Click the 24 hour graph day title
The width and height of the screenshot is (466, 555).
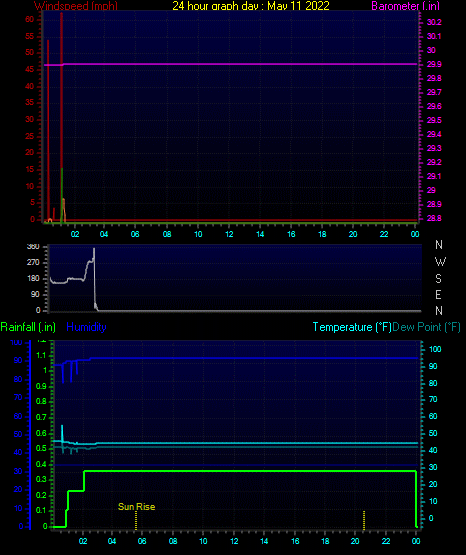pyautogui.click(x=251, y=5)
